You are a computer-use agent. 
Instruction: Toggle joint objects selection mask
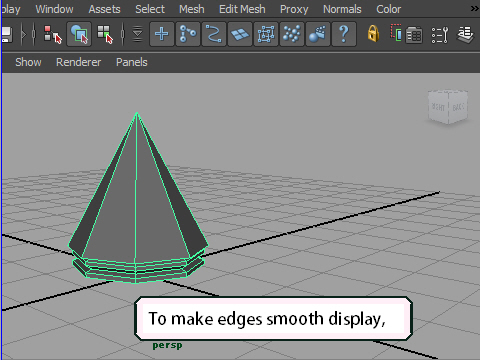pyautogui.click(x=188, y=34)
